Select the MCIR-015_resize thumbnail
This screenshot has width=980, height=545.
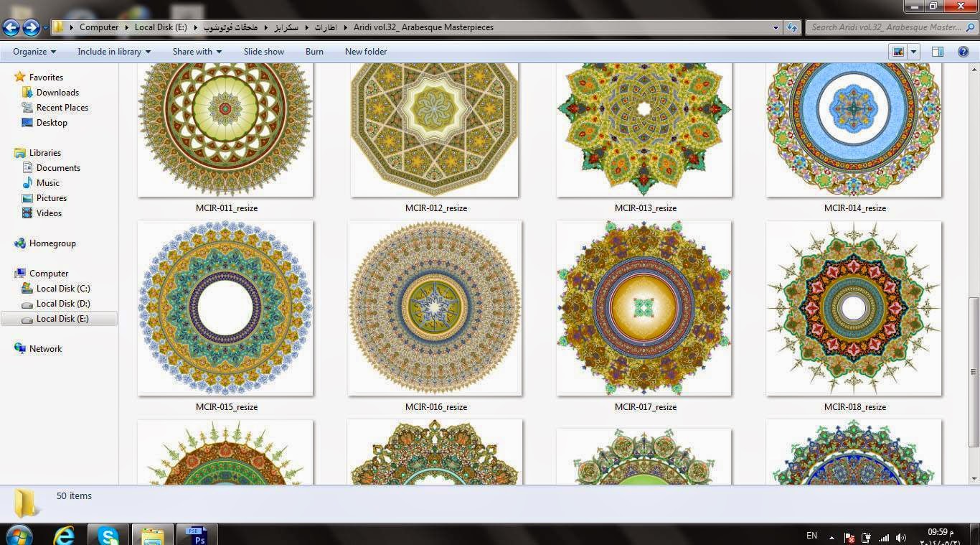[225, 308]
